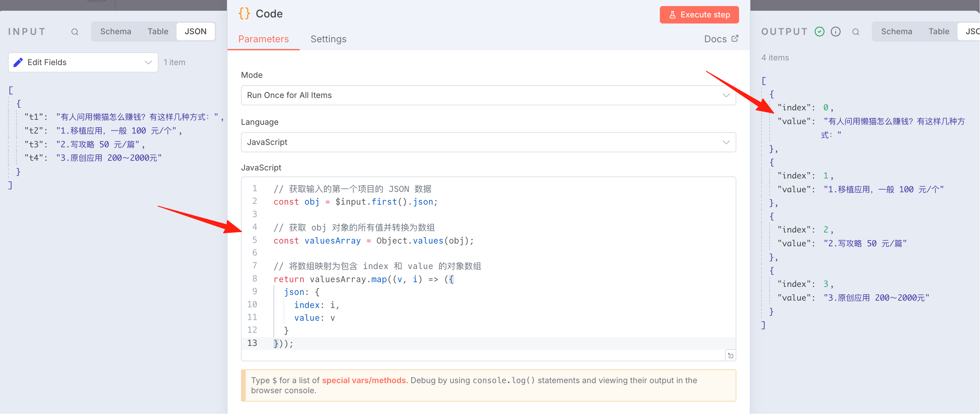Click the Execute step button
Image resolution: width=980 pixels, height=414 pixels.
click(x=699, y=15)
